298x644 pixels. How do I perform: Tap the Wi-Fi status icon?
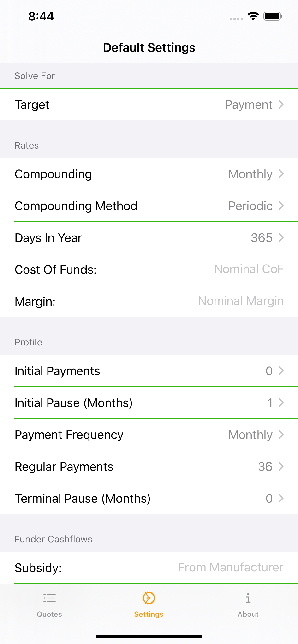(253, 16)
